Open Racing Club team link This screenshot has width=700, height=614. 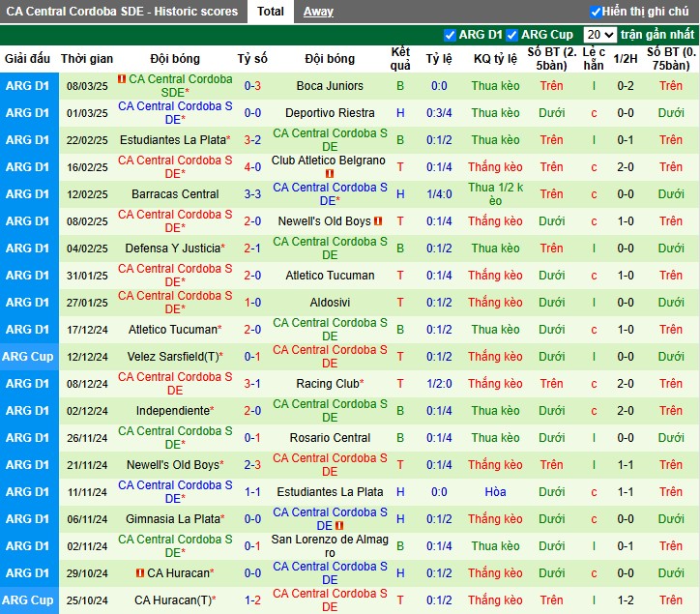click(x=330, y=384)
